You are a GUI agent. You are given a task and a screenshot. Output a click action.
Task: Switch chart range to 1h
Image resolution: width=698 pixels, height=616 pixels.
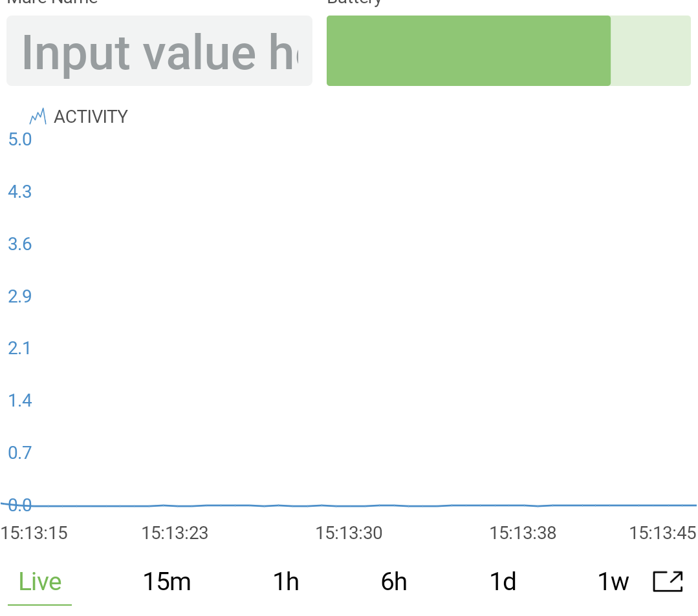(x=285, y=582)
